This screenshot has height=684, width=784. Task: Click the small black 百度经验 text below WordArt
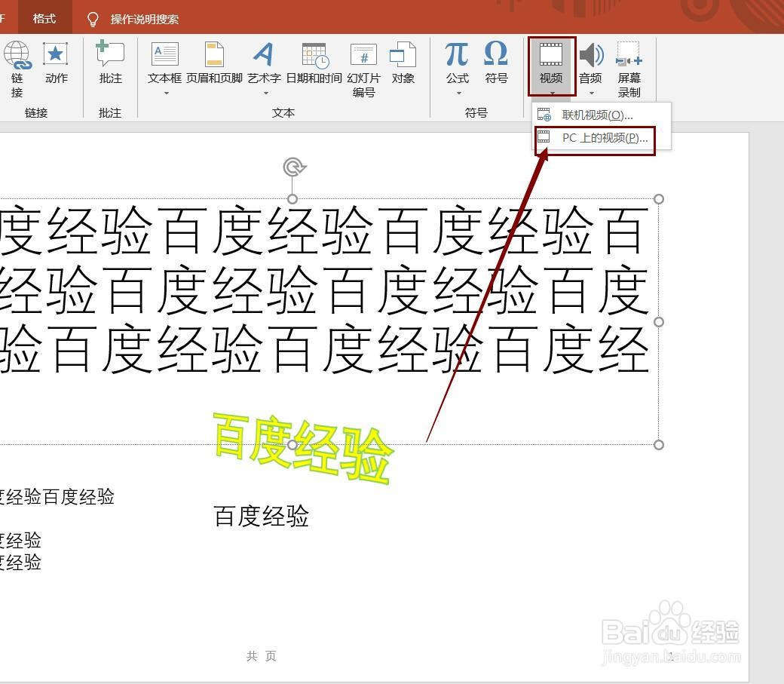pyautogui.click(x=261, y=516)
